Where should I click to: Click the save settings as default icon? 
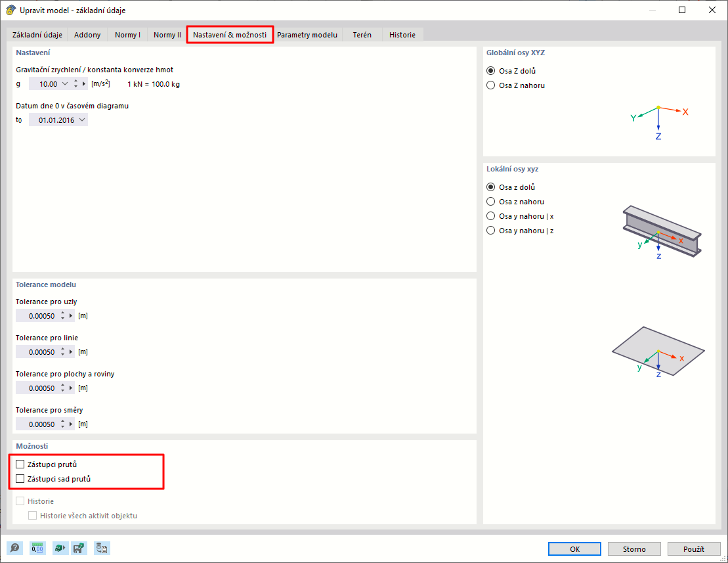pos(79,548)
